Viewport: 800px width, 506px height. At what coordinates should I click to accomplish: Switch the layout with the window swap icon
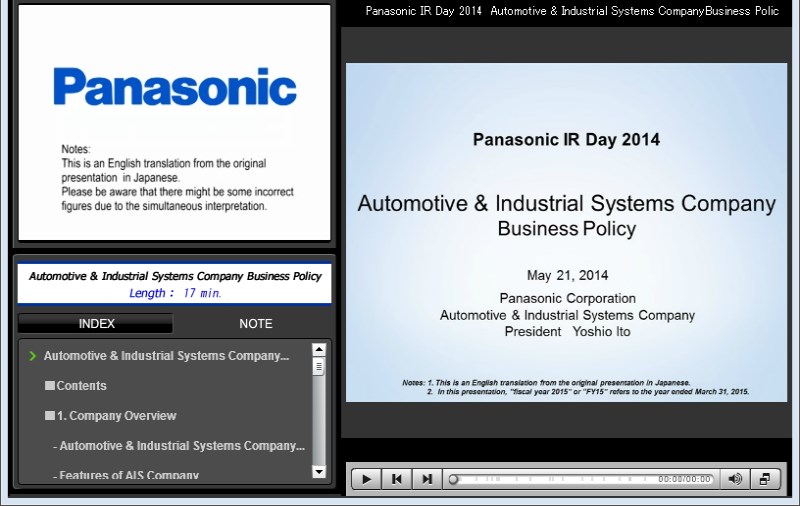point(765,479)
